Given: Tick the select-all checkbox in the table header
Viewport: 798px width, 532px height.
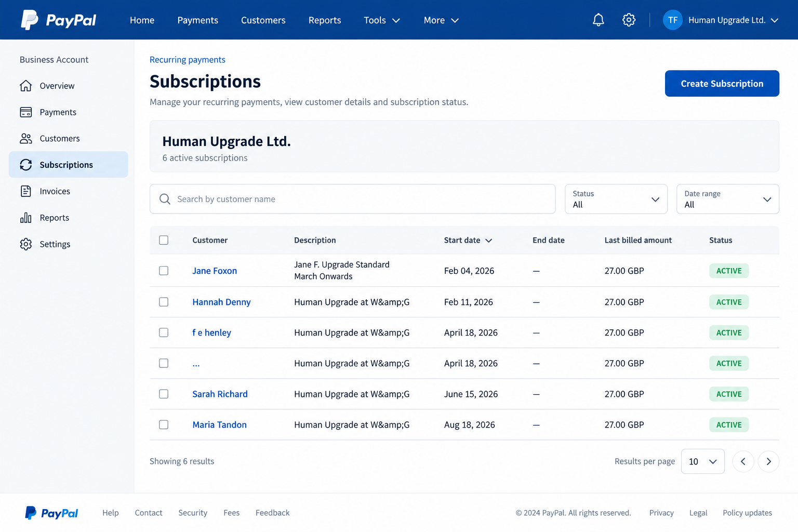Looking at the screenshot, I should coord(164,240).
